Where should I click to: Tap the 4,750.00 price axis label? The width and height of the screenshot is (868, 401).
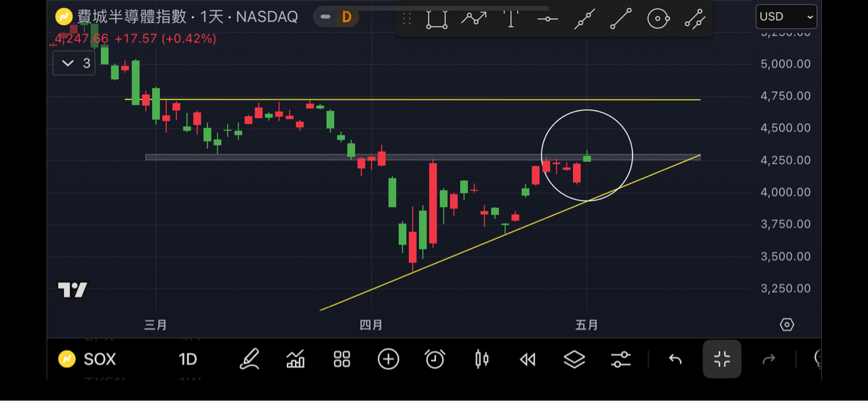786,96
